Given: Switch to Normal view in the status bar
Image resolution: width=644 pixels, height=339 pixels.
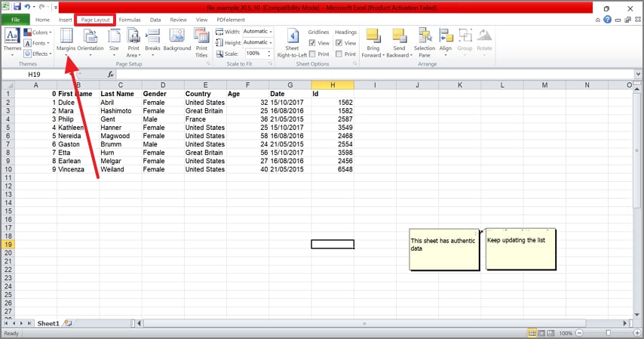Looking at the screenshot, I should pyautogui.click(x=532, y=333).
